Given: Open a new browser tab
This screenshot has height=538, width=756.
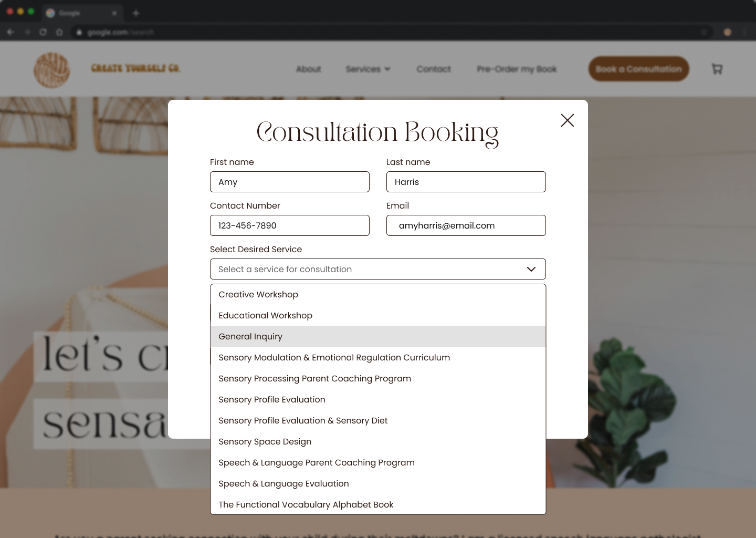Looking at the screenshot, I should tap(136, 13).
